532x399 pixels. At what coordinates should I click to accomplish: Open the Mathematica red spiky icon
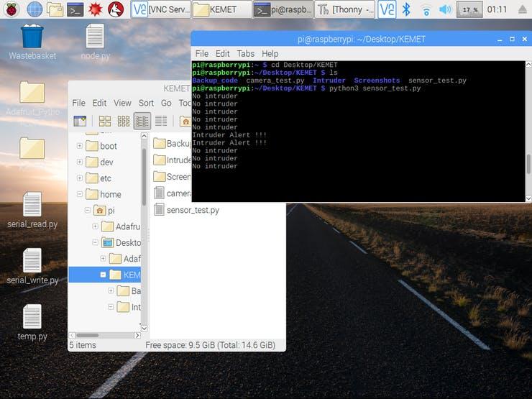[96, 9]
